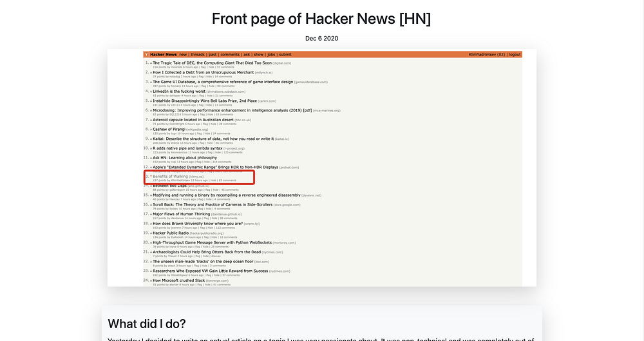The height and width of the screenshot is (341, 644).
Task: Open 'How Microsoft crushed Slack' story
Action: [x=178, y=280]
